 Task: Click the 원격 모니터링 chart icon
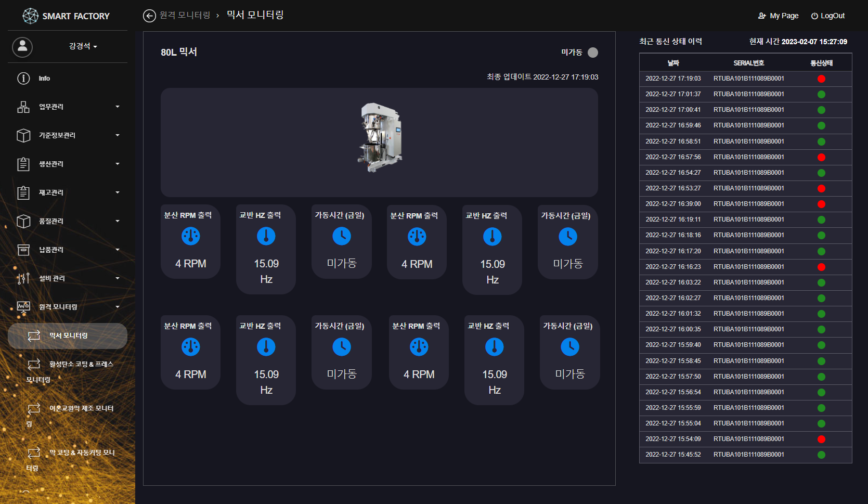(x=23, y=307)
